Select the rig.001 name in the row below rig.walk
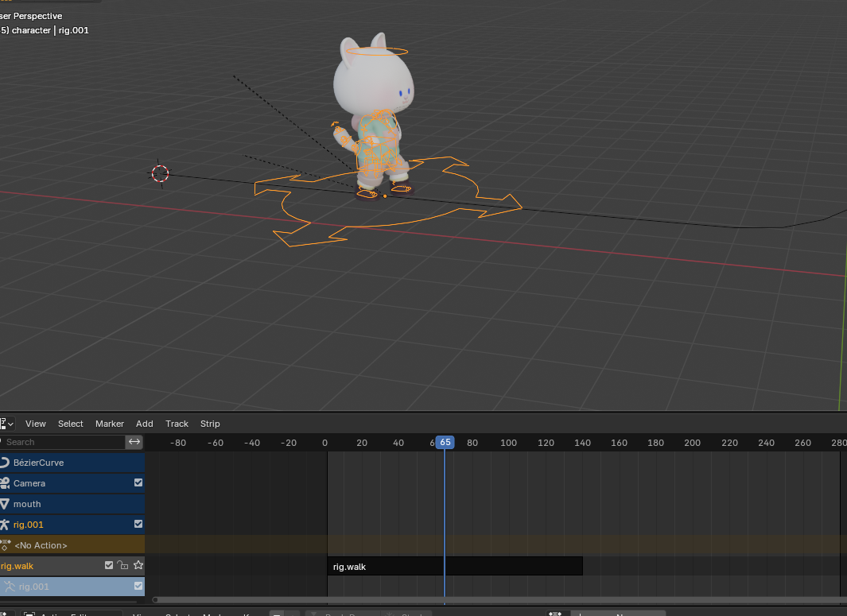Viewport: 847px width, 616px height. [33, 587]
